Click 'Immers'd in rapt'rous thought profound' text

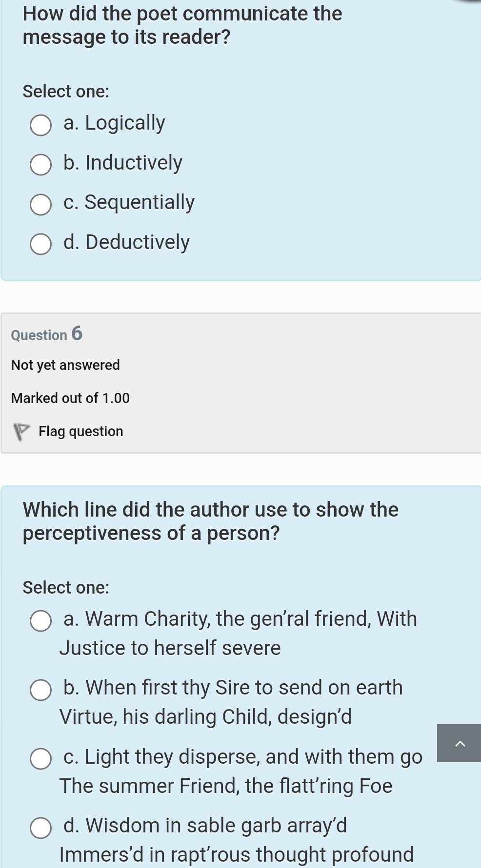pyautogui.click(x=237, y=854)
